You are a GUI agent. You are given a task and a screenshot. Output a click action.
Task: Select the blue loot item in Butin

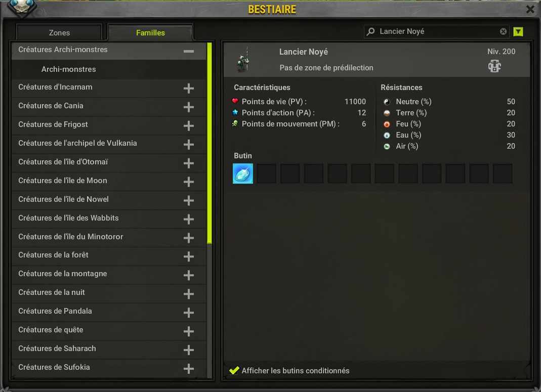[x=243, y=173]
